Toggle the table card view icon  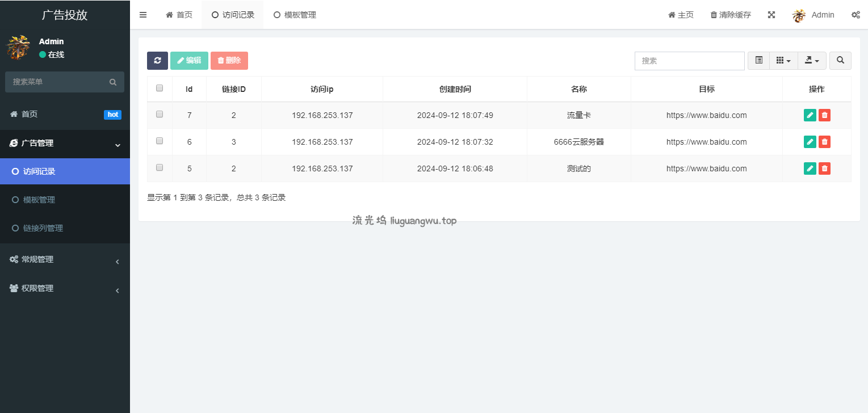[x=758, y=61]
